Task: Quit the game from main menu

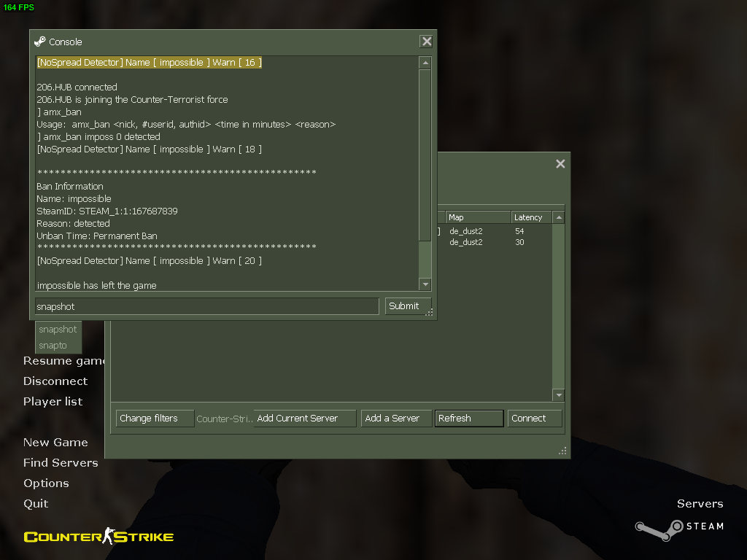Action: tap(36, 503)
